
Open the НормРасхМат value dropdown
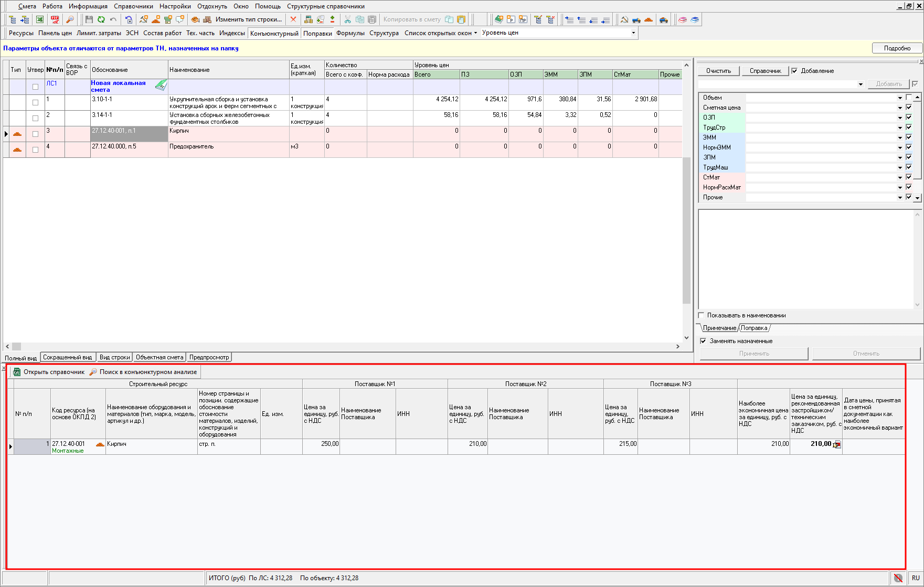click(x=900, y=188)
